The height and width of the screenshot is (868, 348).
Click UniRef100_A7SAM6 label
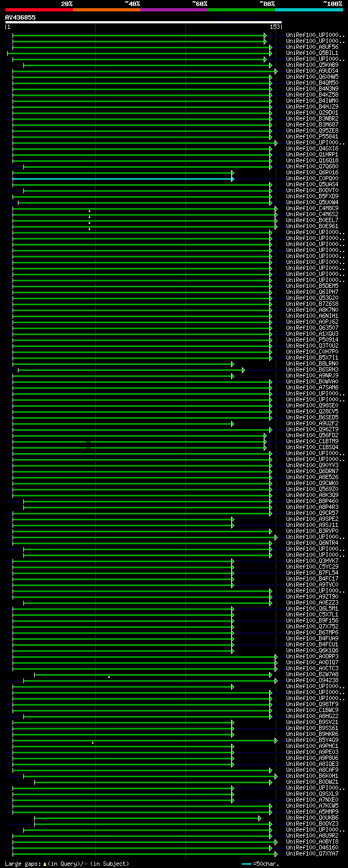point(312,388)
